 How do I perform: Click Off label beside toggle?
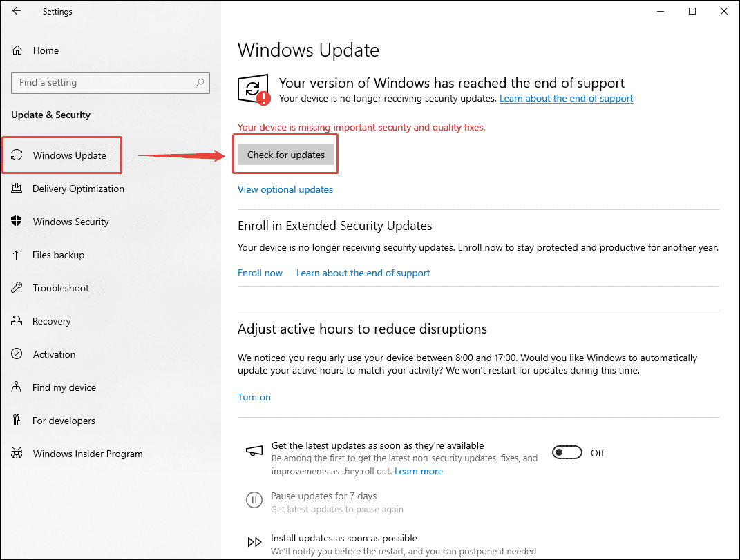597,453
